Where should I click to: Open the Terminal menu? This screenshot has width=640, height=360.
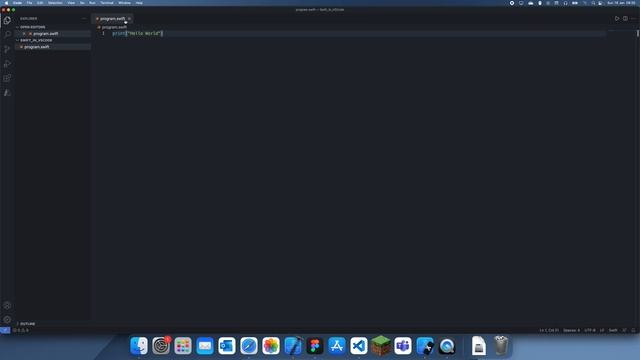tap(107, 3)
